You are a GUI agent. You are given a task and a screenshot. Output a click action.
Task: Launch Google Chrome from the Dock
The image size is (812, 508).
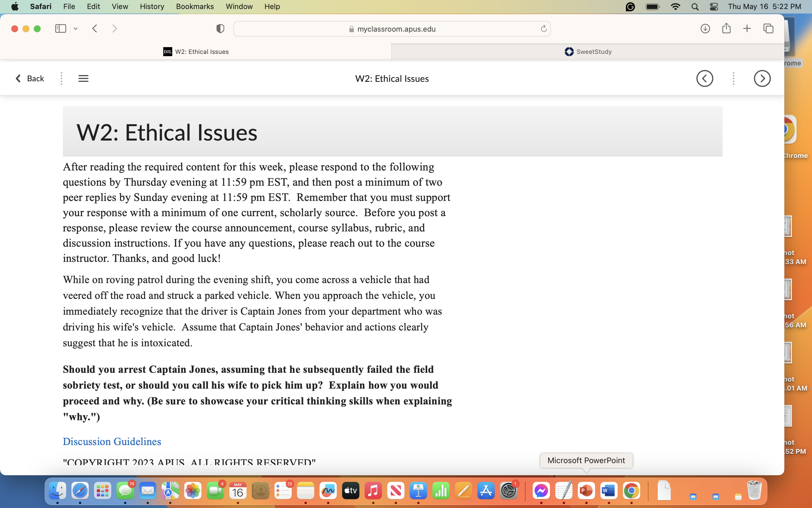[632, 491]
